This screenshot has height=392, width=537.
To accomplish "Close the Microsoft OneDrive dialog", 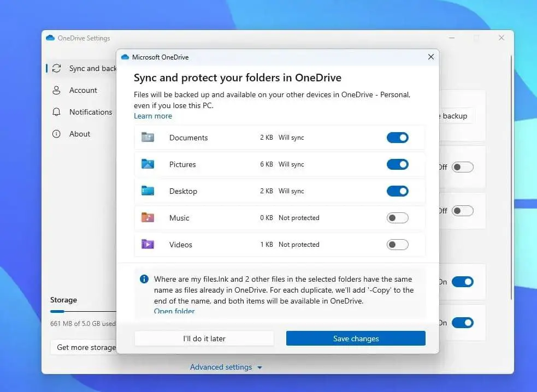I will click(x=430, y=57).
